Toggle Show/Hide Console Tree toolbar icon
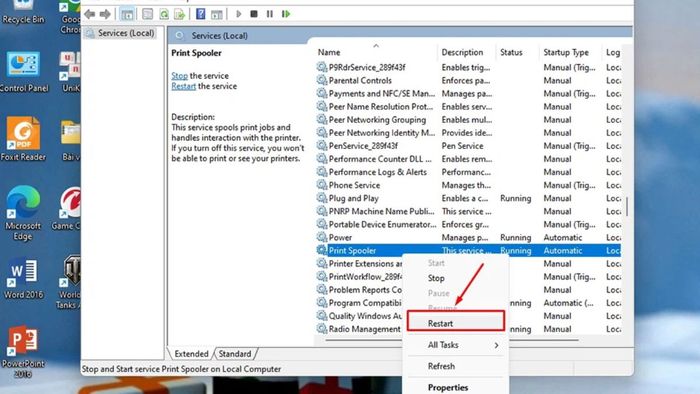 pos(127,14)
